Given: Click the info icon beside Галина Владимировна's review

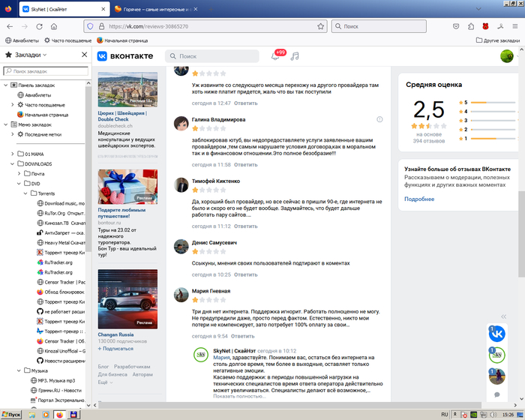Looking at the screenshot, I should click(x=379, y=119).
